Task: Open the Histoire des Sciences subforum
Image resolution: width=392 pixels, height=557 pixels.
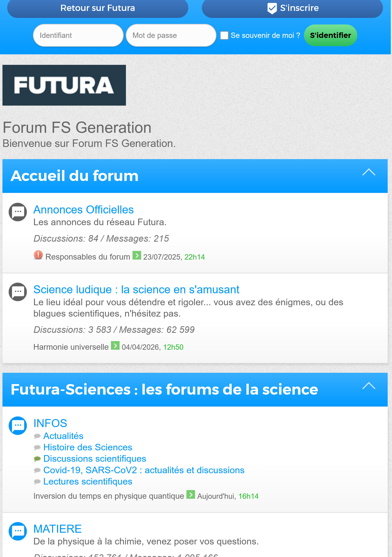Action: click(88, 447)
